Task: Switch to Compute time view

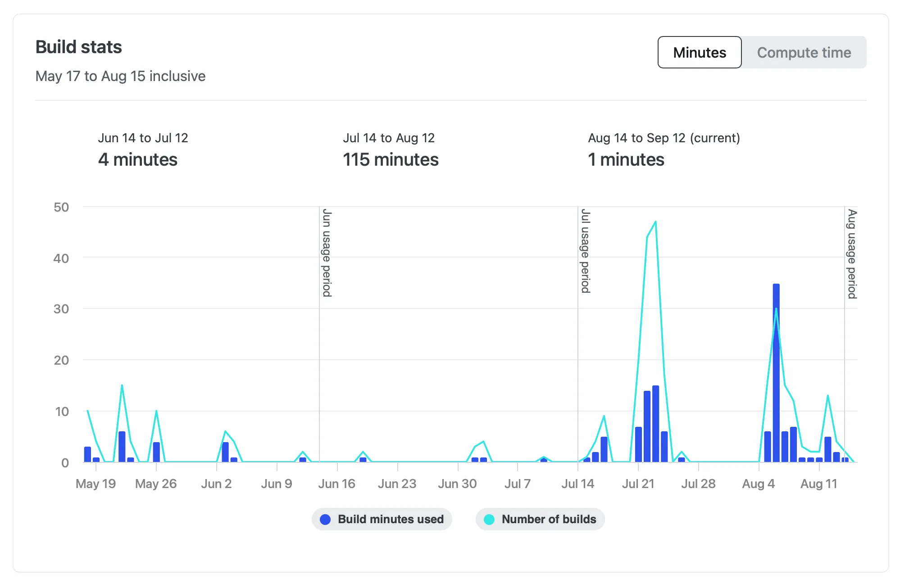Action: click(x=805, y=52)
